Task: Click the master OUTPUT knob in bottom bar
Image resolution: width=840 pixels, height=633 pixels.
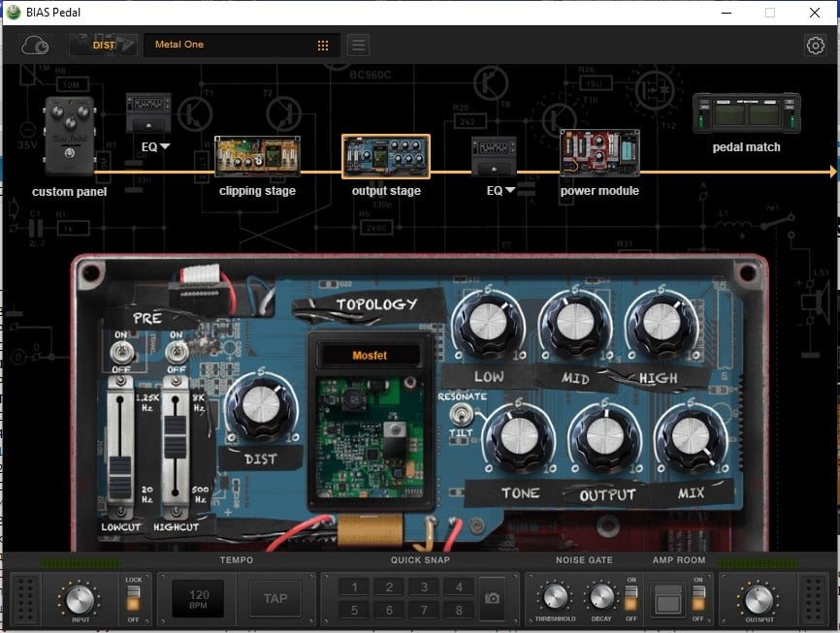Action: (x=759, y=599)
